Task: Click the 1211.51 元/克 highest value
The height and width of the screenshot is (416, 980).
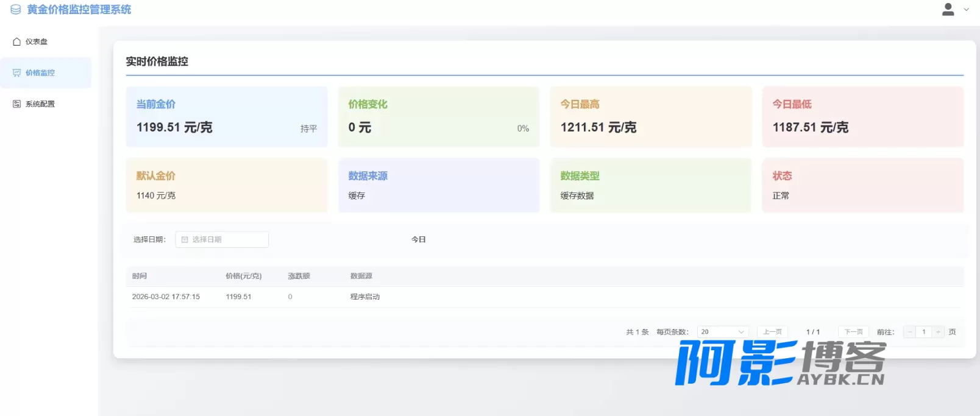Action: pyautogui.click(x=598, y=127)
